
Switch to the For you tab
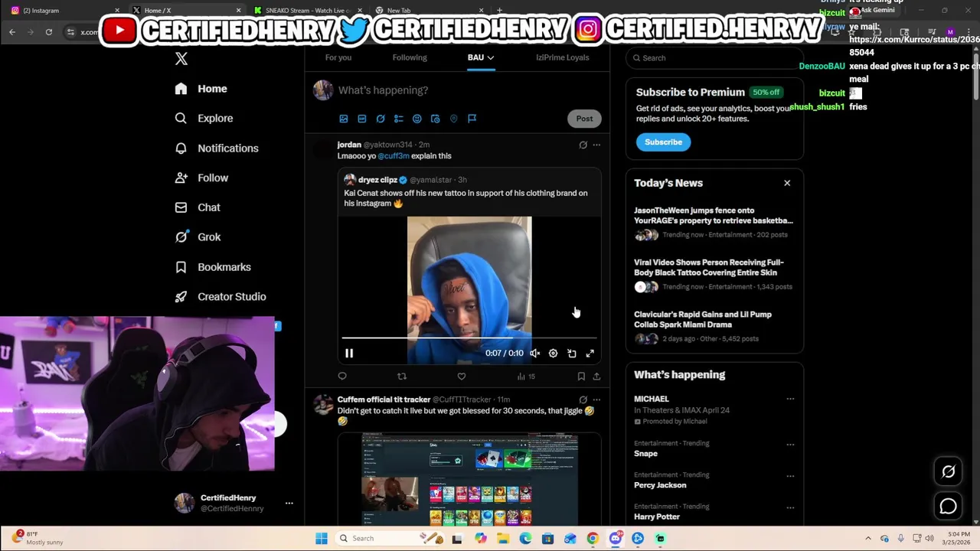point(338,57)
